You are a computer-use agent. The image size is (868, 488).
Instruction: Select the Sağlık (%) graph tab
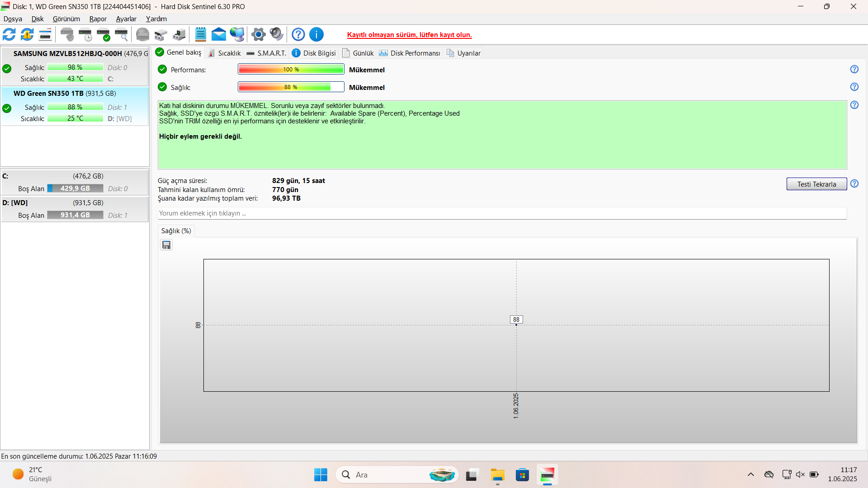176,231
